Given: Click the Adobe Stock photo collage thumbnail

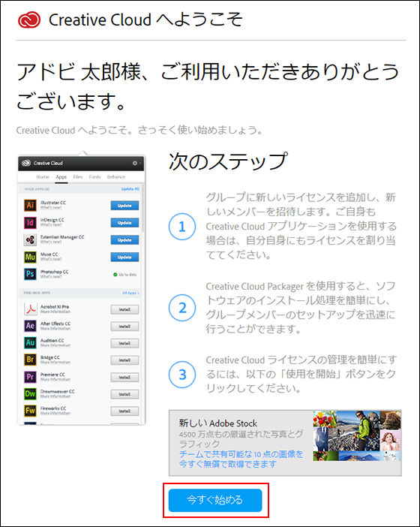Looking at the screenshot, I should tap(357, 435).
